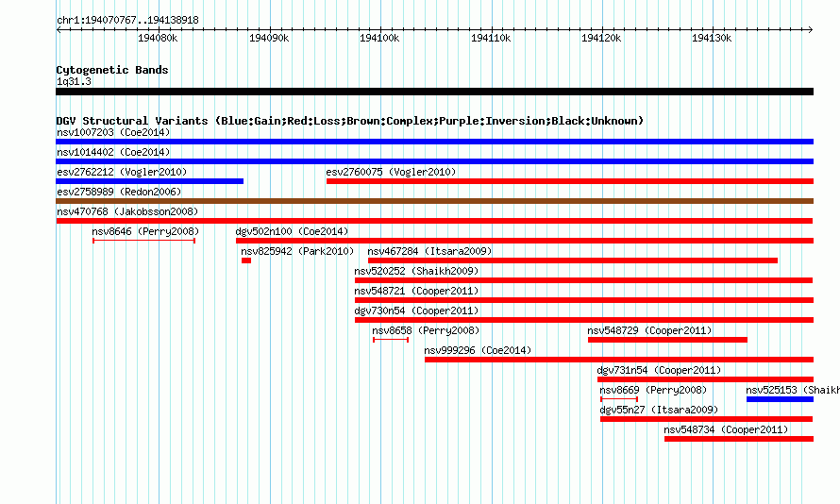The width and height of the screenshot is (840, 504).
Task: Click the nsv825942 (Park2010) label
Action: coord(297,251)
